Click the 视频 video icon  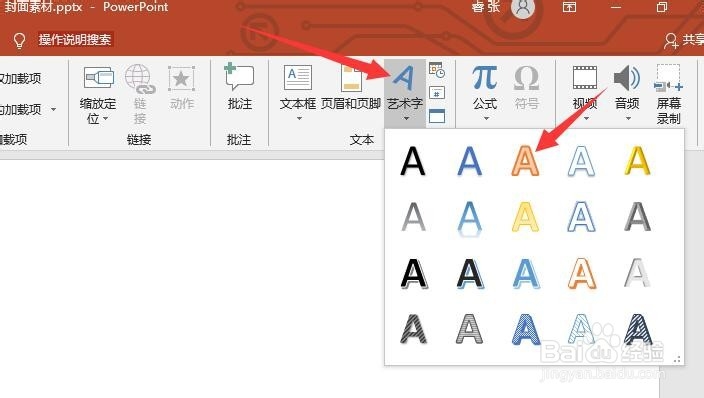click(585, 77)
